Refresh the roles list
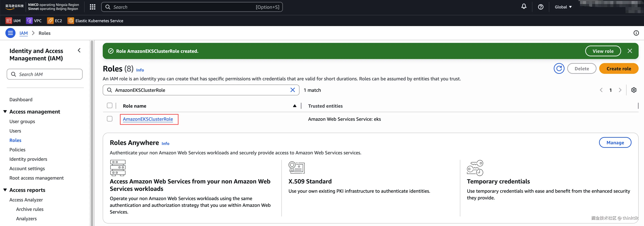 (559, 69)
